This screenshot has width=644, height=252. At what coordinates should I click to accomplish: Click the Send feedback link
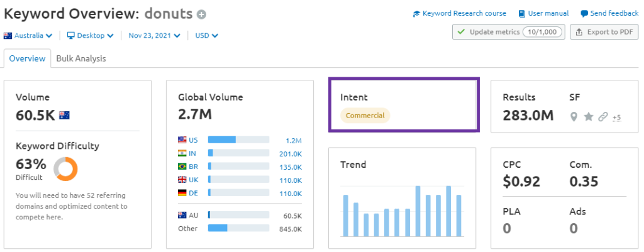tap(609, 13)
